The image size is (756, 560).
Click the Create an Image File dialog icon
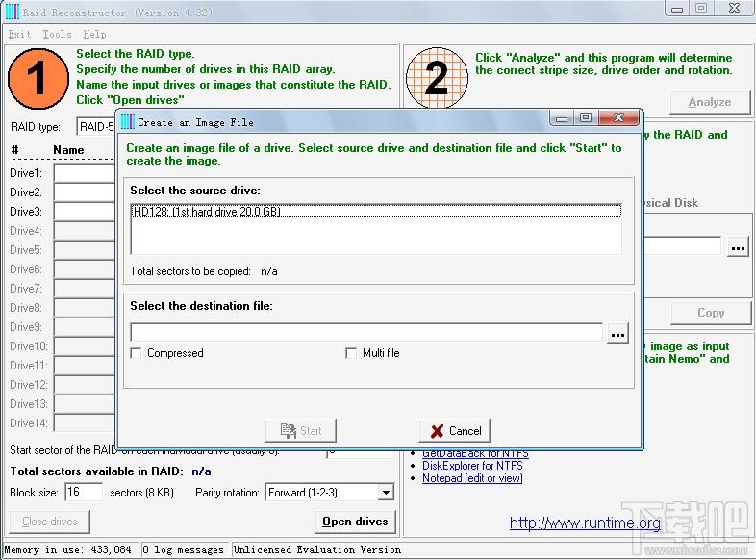point(126,121)
